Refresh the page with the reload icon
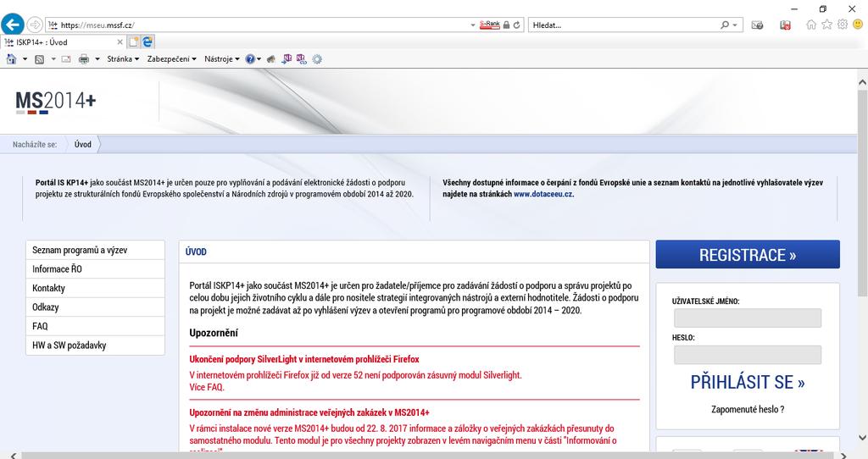 (x=516, y=25)
